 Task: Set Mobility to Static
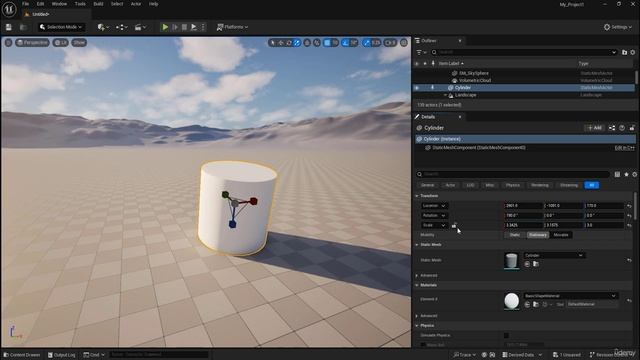click(515, 235)
